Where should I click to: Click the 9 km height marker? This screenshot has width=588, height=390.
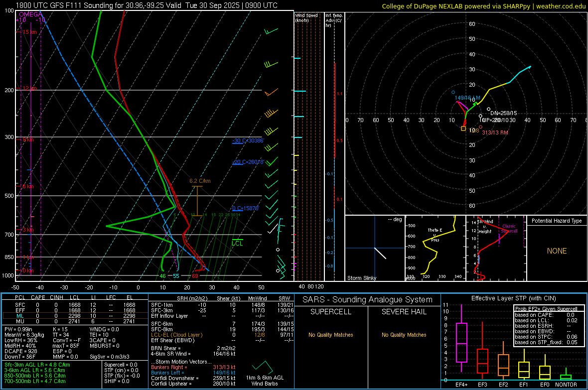(x=28, y=139)
